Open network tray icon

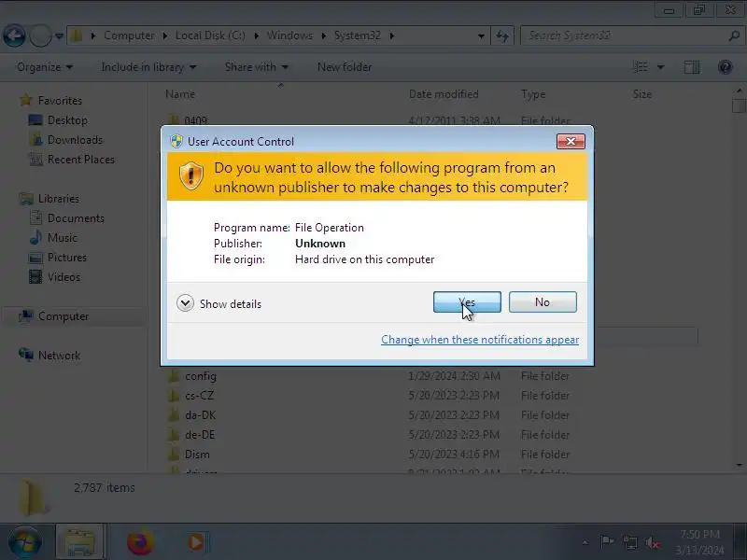[629, 542]
